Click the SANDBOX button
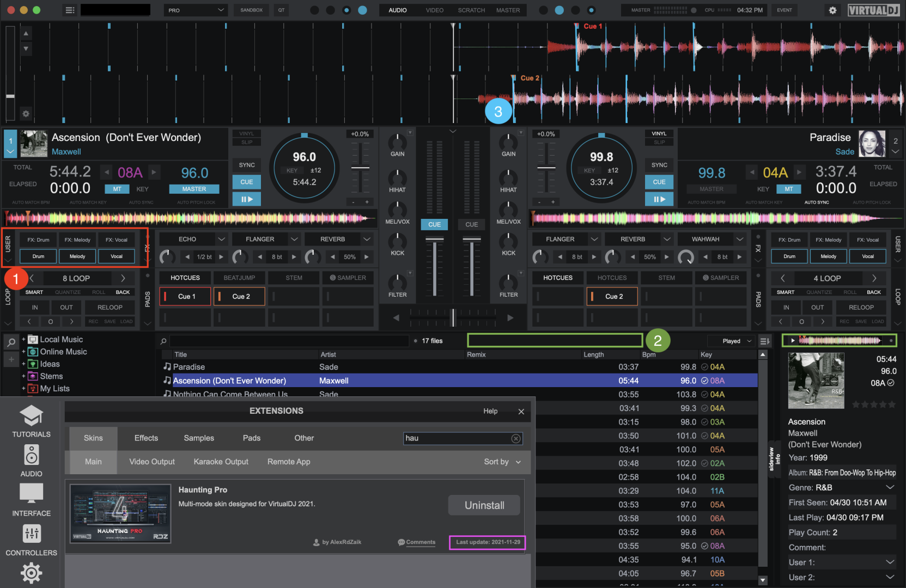This screenshot has width=906, height=588. 251,10
